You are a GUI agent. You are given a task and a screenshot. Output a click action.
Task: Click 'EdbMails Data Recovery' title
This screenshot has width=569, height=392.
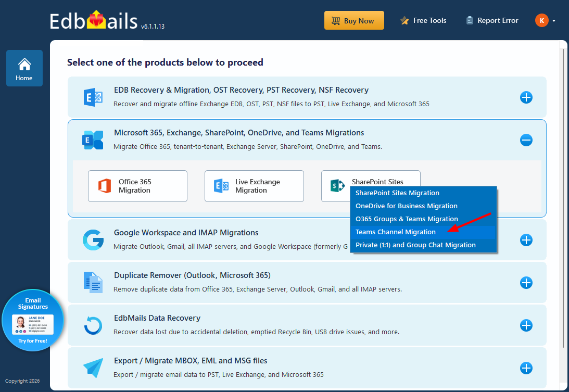click(157, 318)
